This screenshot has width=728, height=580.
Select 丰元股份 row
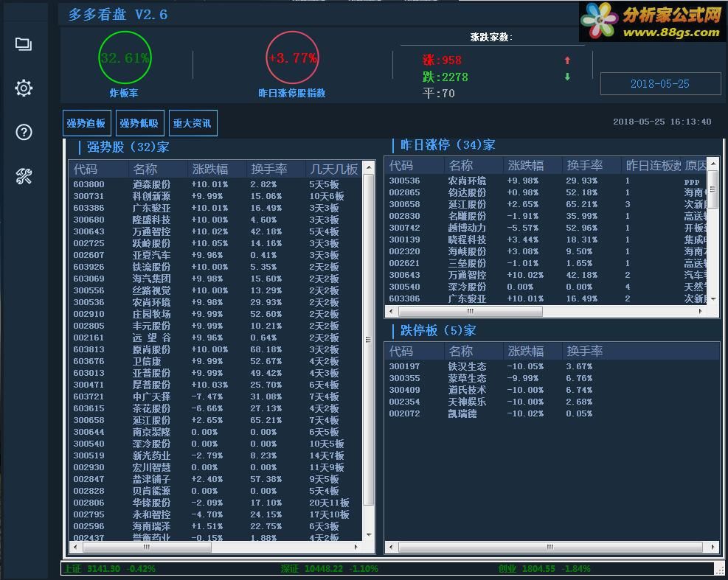pyautogui.click(x=215, y=326)
